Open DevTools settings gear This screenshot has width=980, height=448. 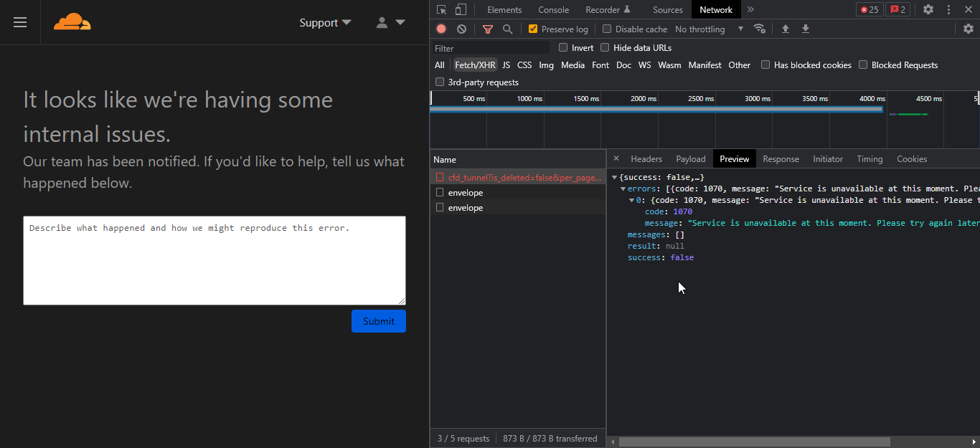coord(928,9)
